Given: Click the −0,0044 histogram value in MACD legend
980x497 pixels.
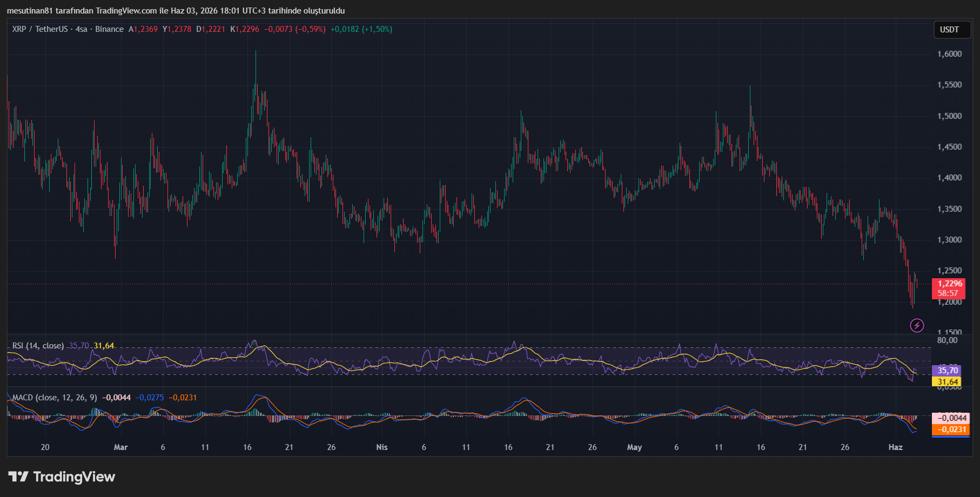Looking at the screenshot, I should point(117,398).
